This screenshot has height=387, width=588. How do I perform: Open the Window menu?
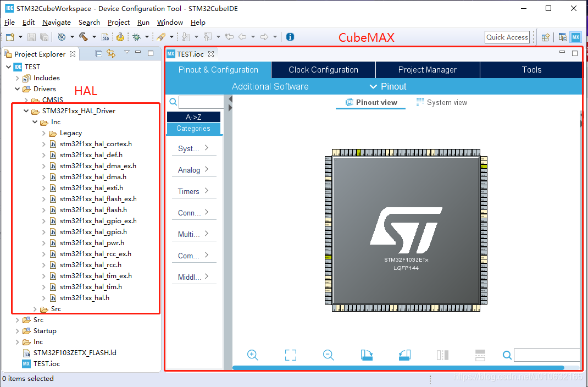(x=170, y=23)
